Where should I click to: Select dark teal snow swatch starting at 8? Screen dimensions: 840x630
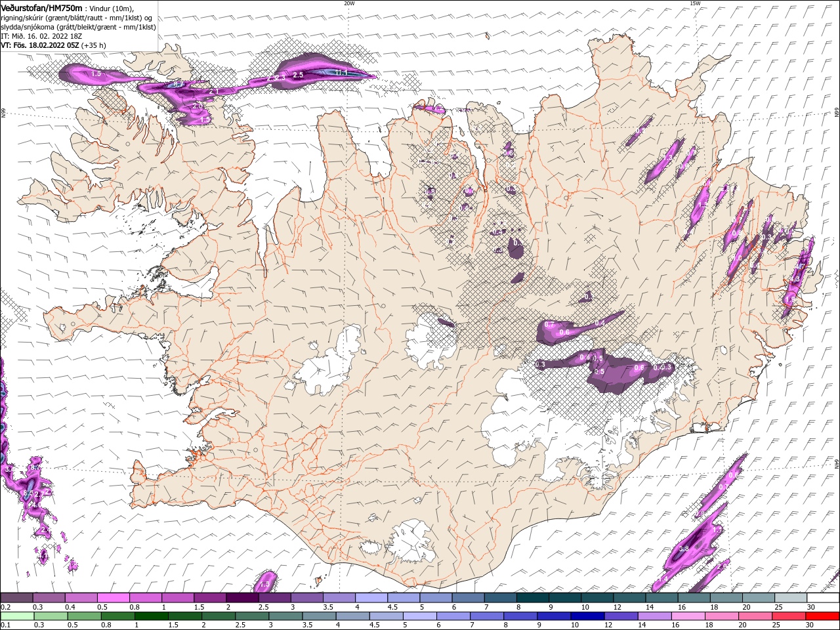point(533,598)
